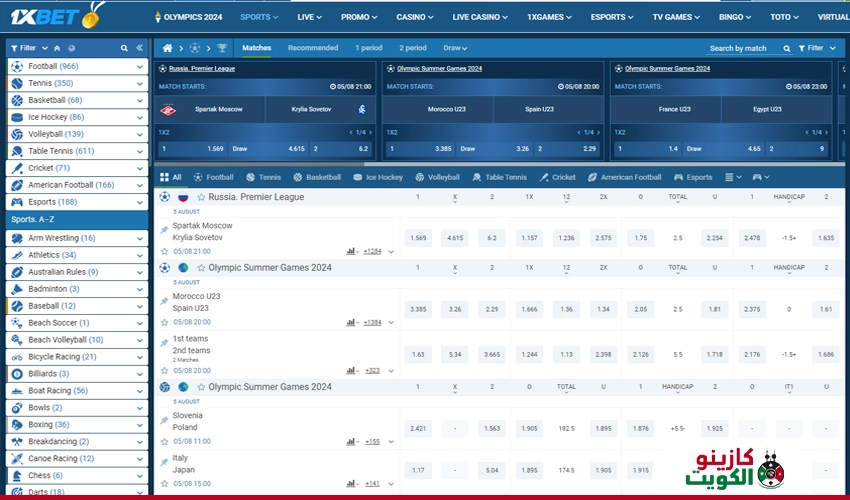Favorite the Russia Premier League with star
The width and height of the screenshot is (850, 500).
point(201,197)
